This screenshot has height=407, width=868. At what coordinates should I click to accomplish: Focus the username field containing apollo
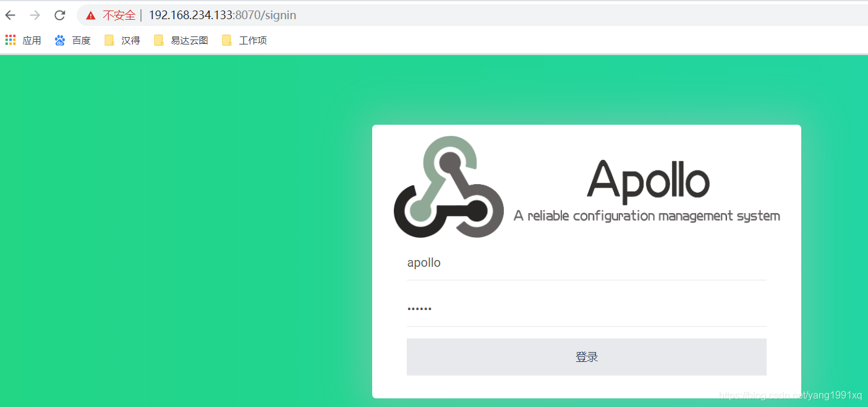pos(586,263)
